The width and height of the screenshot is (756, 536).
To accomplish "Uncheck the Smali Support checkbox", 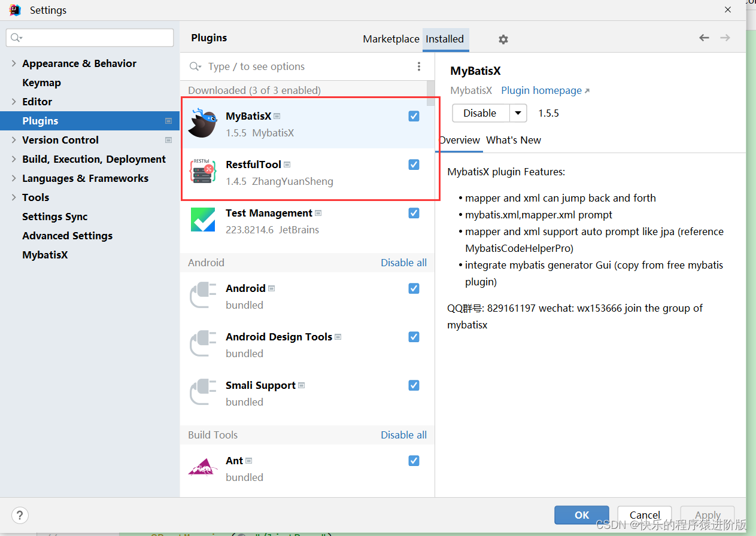I will (x=414, y=385).
